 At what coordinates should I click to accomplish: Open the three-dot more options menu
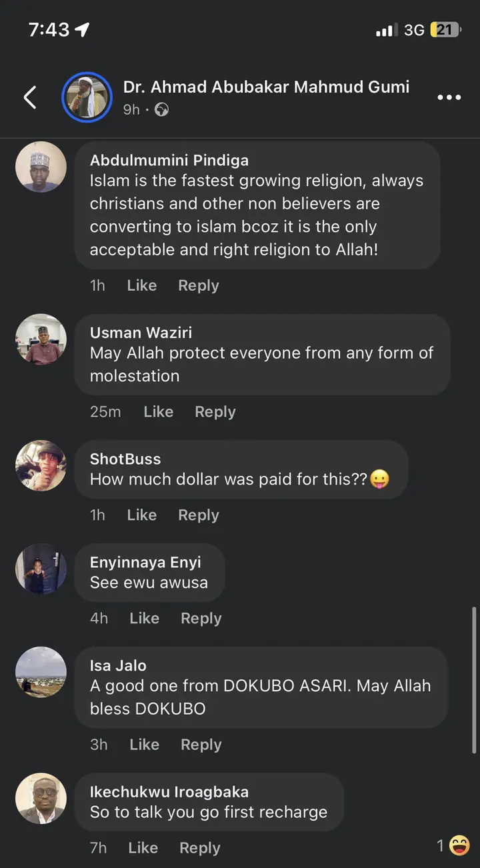pyautogui.click(x=449, y=97)
